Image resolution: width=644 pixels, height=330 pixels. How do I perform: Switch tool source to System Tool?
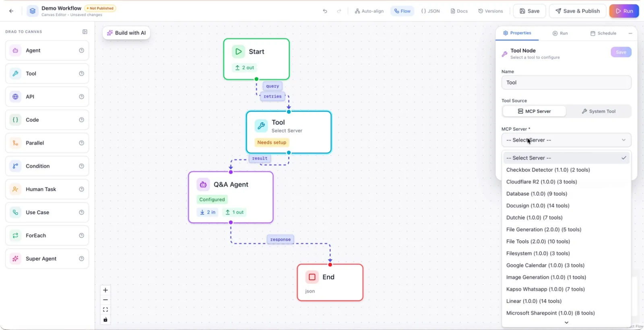(x=599, y=111)
